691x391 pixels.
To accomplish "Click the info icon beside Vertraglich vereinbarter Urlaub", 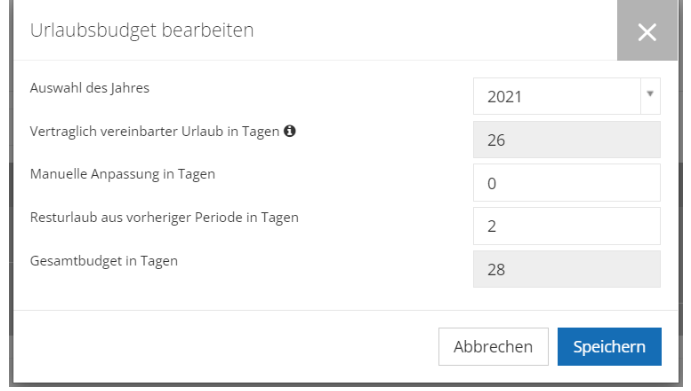I will tap(290, 131).
